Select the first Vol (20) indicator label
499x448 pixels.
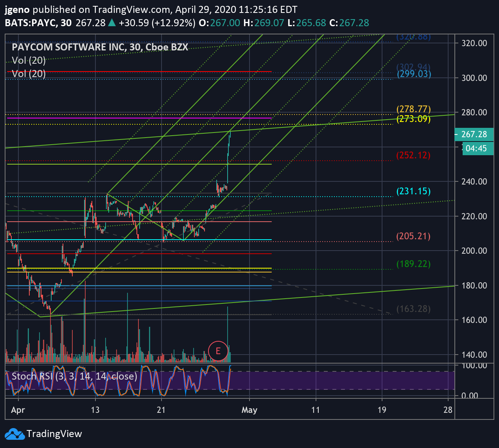pyautogui.click(x=29, y=60)
